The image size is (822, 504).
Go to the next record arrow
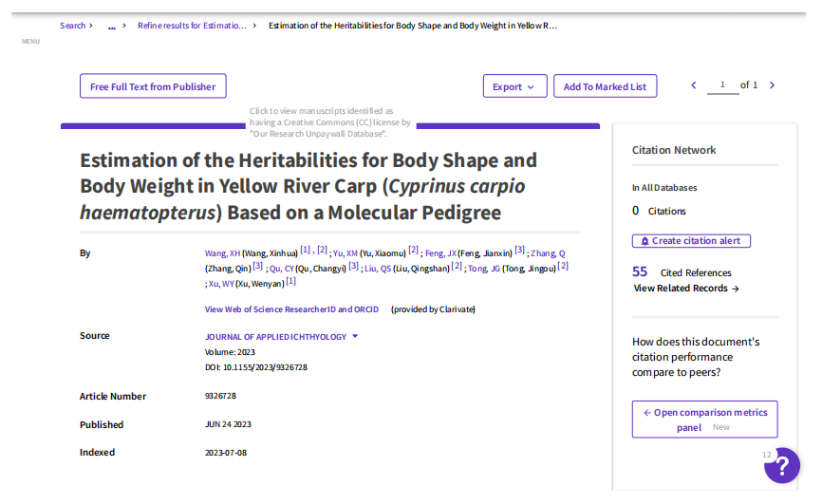[772, 85]
